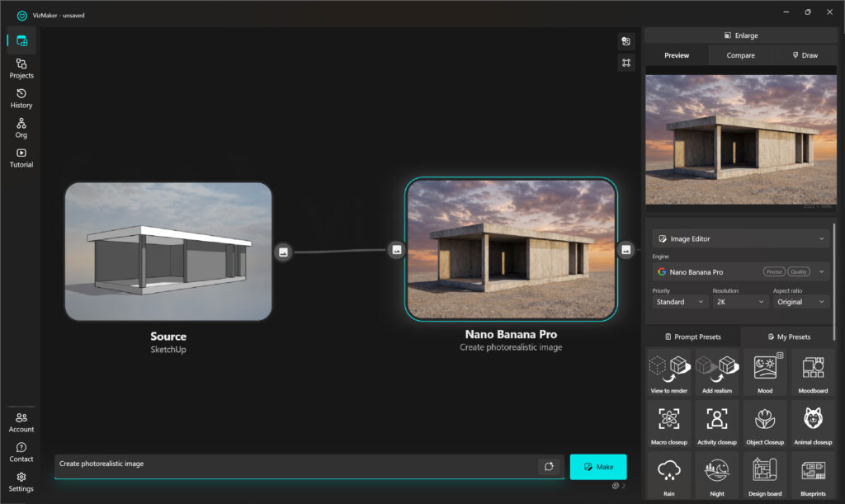Select the Add realism preset

(x=717, y=372)
